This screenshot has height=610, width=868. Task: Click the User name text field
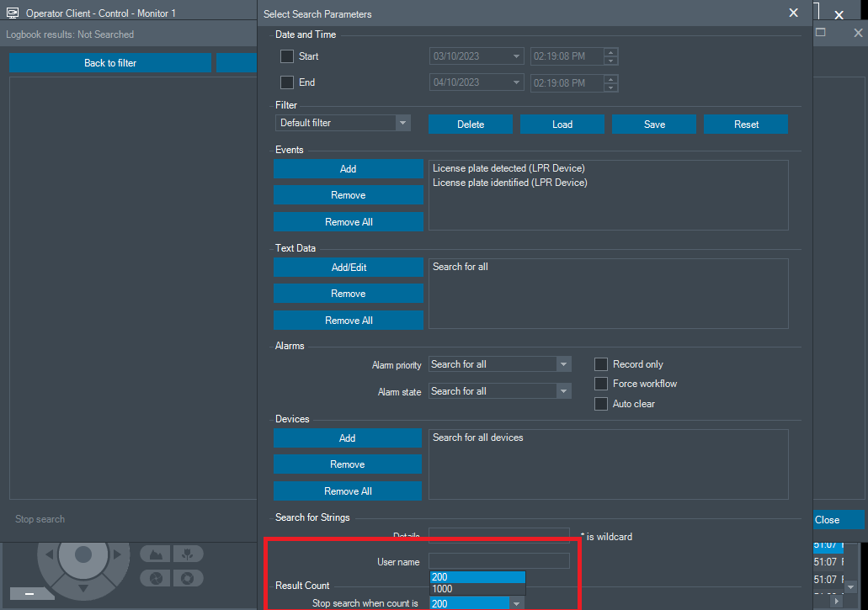click(498, 561)
